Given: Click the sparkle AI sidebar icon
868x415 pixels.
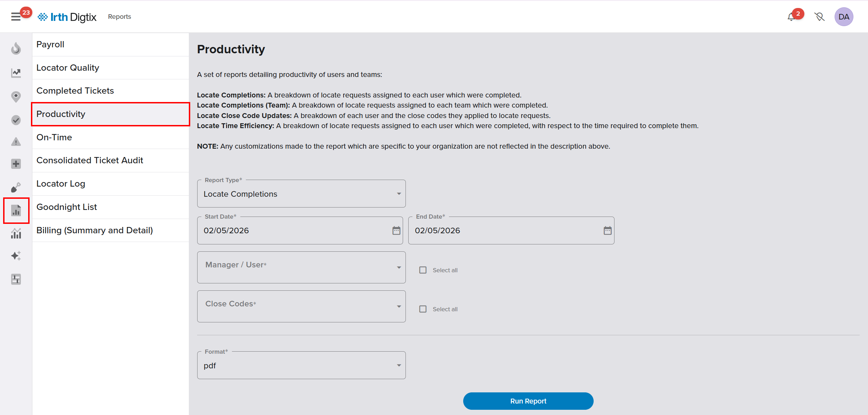Looking at the screenshot, I should (16, 256).
